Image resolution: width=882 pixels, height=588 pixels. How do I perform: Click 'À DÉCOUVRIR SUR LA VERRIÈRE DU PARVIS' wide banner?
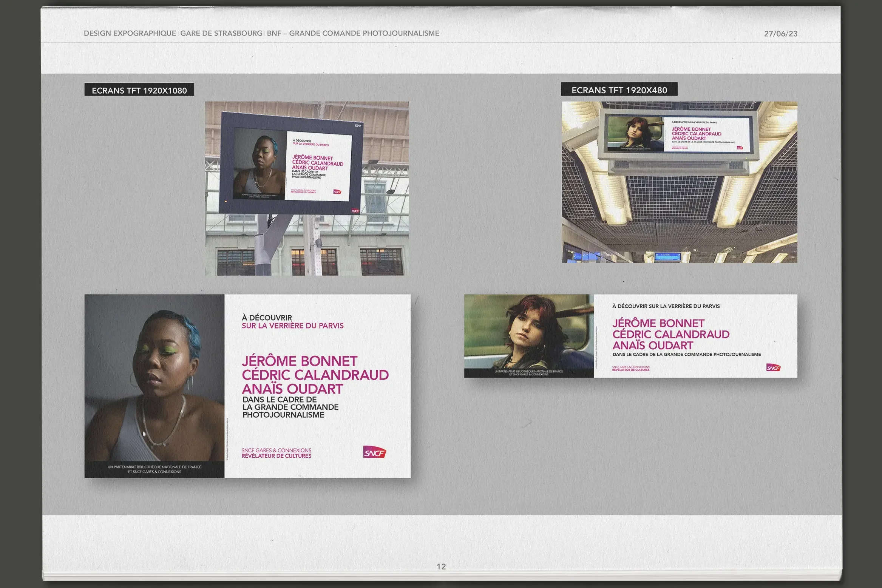pyautogui.click(x=666, y=306)
